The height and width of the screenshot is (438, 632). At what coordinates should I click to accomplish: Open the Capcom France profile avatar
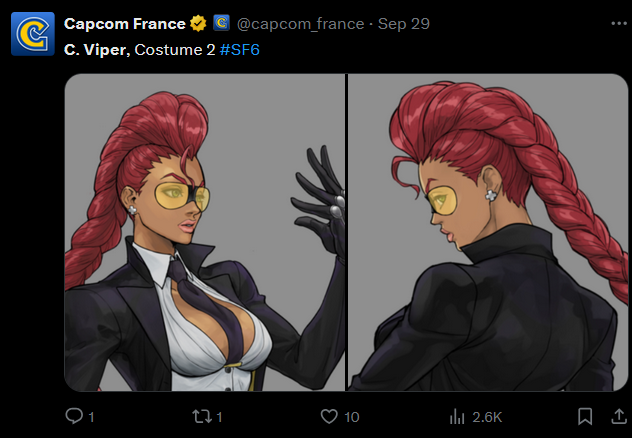coord(33,34)
